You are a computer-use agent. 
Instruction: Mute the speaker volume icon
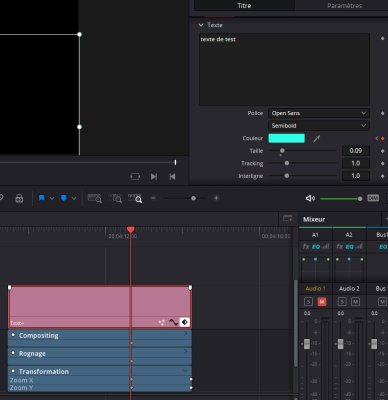tap(310, 198)
